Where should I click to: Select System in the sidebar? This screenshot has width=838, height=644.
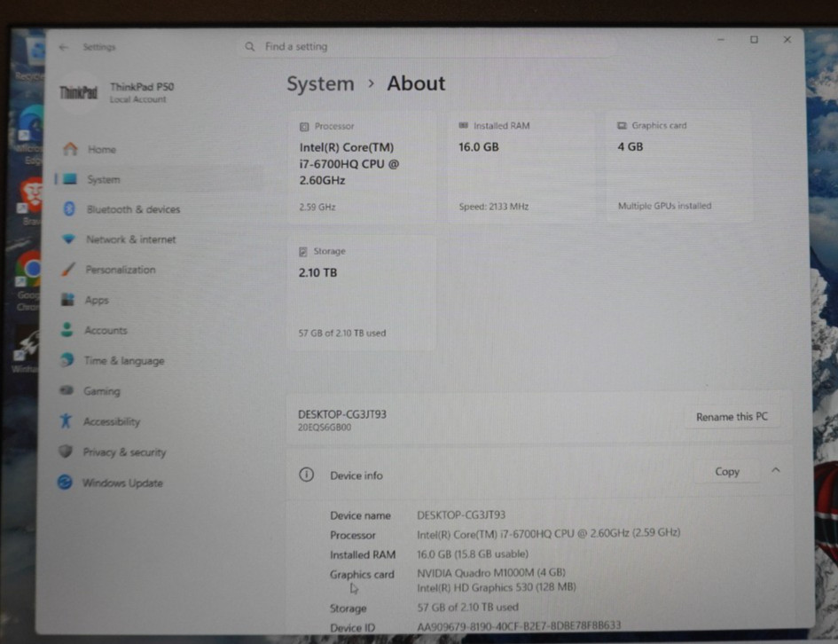pos(159,179)
